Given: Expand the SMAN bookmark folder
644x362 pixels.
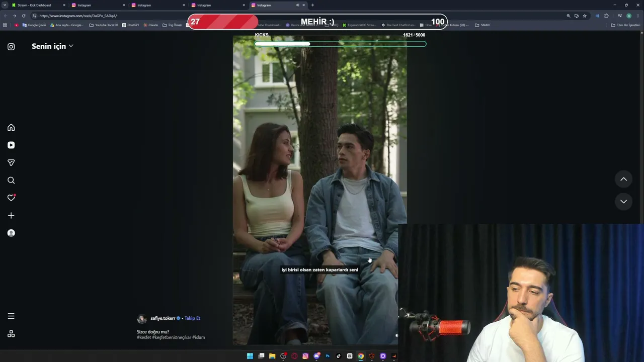Looking at the screenshot, I should (x=482, y=25).
